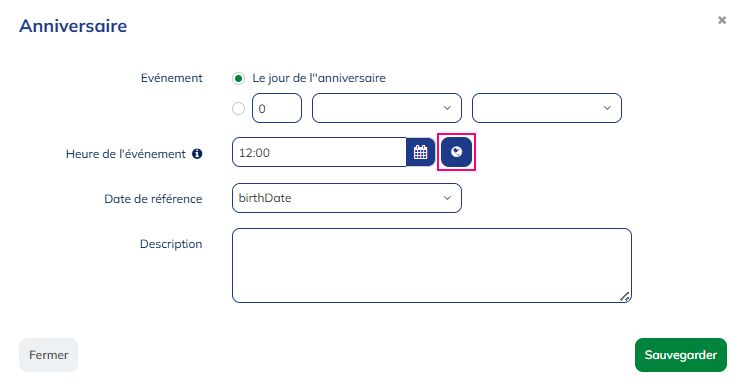Click the globe timezone icon button
The height and width of the screenshot is (389, 745).
point(456,152)
